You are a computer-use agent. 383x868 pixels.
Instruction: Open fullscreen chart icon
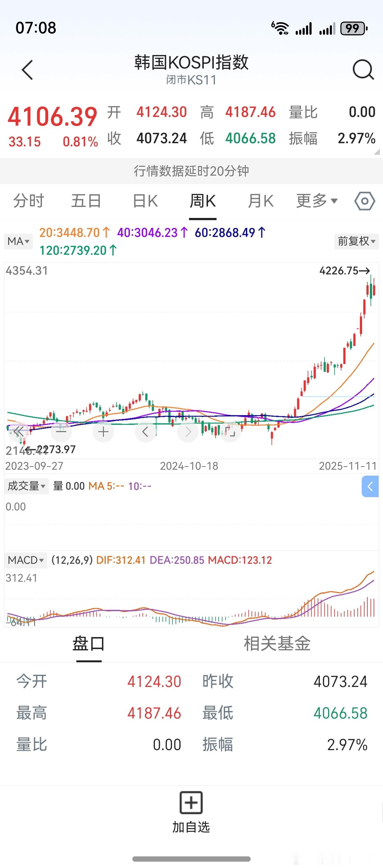click(x=230, y=431)
